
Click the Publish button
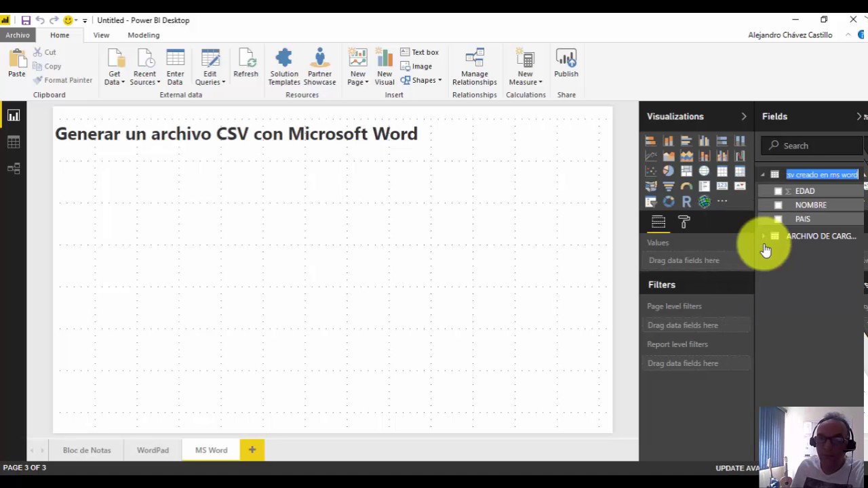[566, 64]
